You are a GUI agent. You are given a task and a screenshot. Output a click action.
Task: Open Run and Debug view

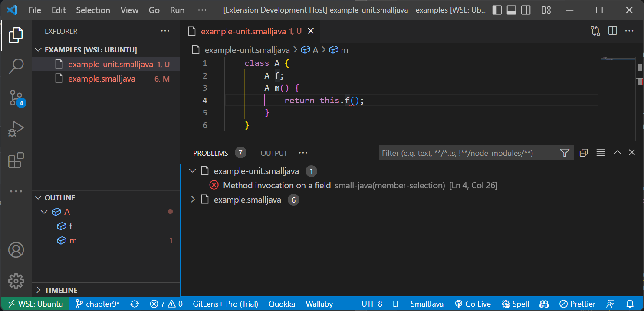16,129
